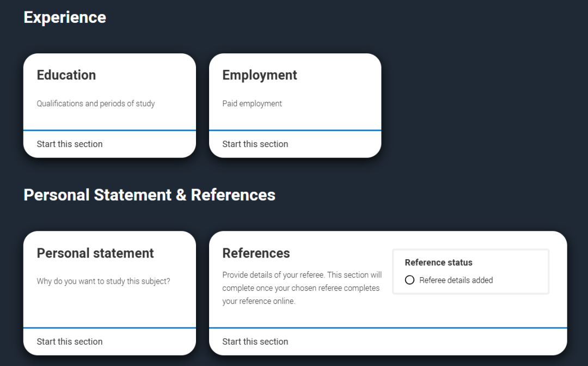Click "Why do you want to study this subject?"

point(103,282)
